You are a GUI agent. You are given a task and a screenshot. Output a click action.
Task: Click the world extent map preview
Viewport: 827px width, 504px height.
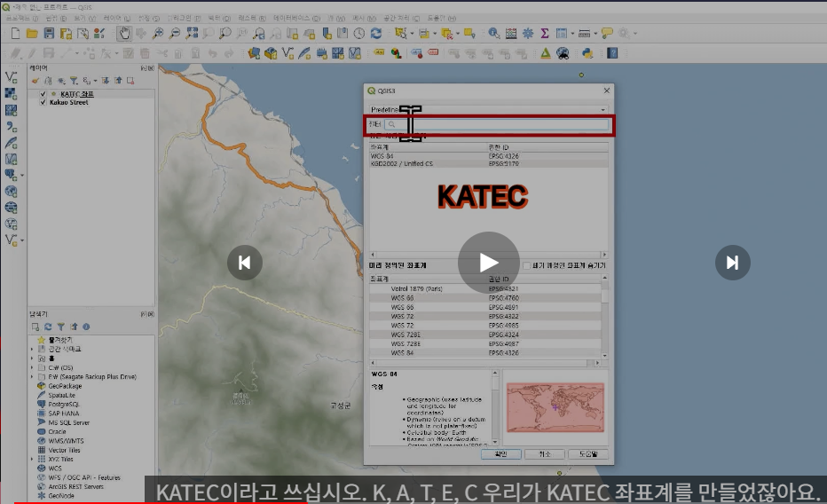[555, 407]
